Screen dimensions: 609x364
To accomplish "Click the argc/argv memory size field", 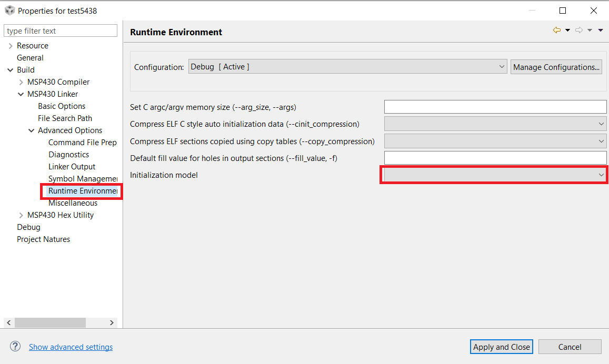I will (495, 107).
